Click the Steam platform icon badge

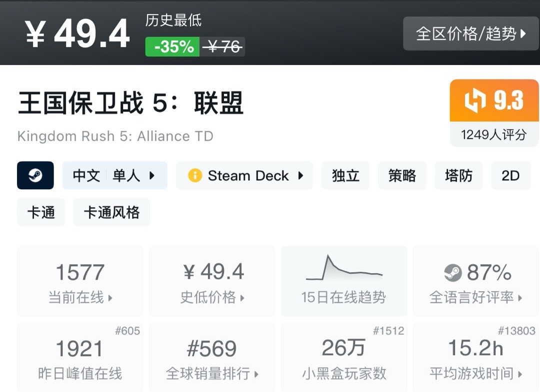[35, 175]
